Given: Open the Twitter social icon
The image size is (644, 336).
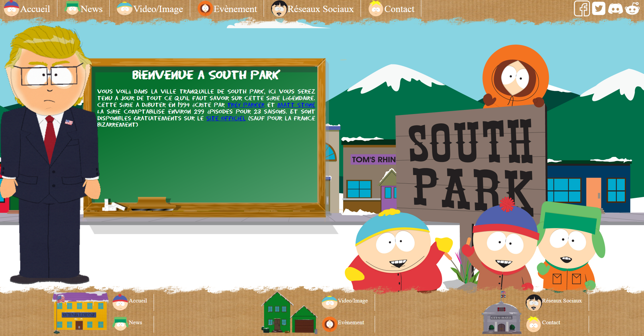Looking at the screenshot, I should click(599, 8).
